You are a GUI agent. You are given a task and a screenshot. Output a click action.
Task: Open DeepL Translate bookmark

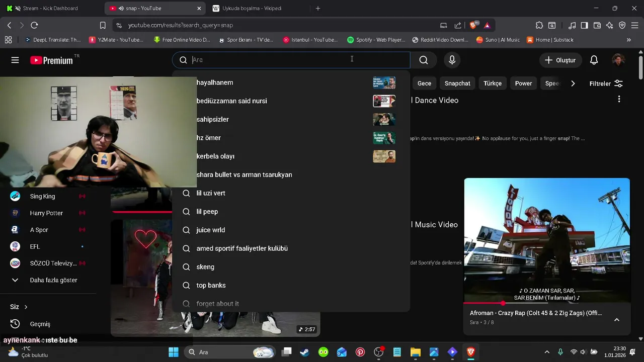click(x=53, y=40)
